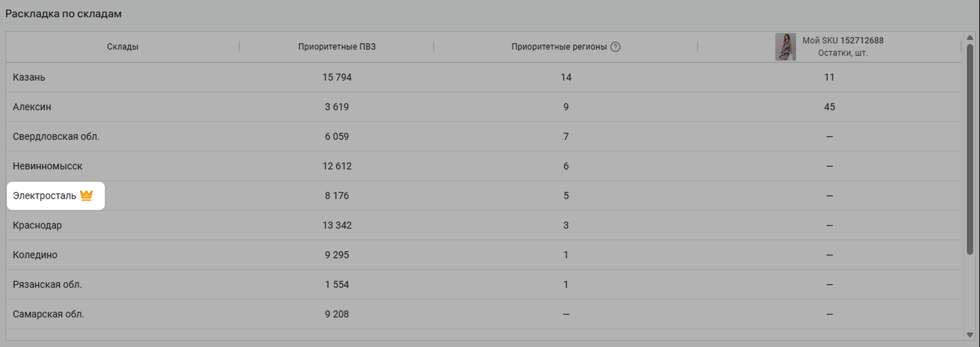Select the Алексин warehouse row

[x=32, y=107]
